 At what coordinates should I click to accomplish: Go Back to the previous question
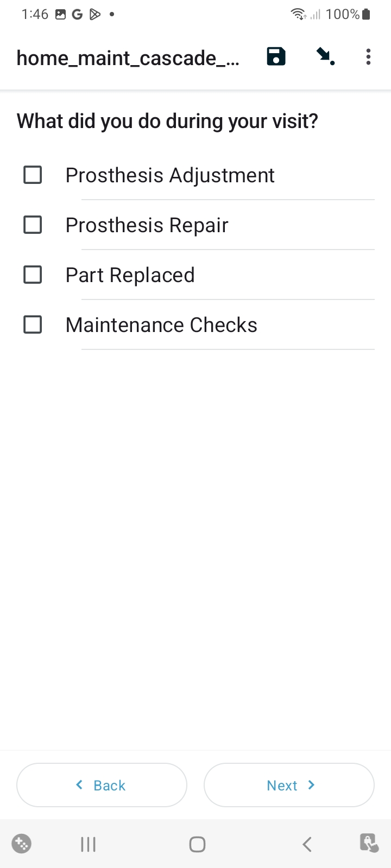pos(102,785)
